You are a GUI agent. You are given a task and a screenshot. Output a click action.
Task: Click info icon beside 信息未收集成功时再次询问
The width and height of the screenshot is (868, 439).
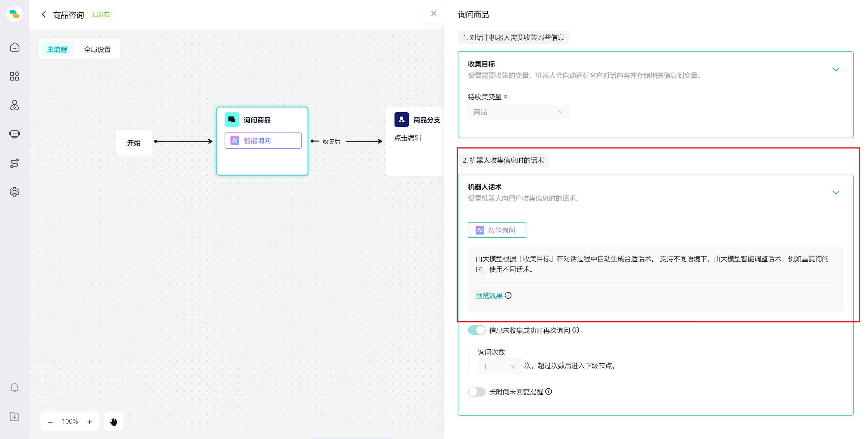pyautogui.click(x=576, y=330)
